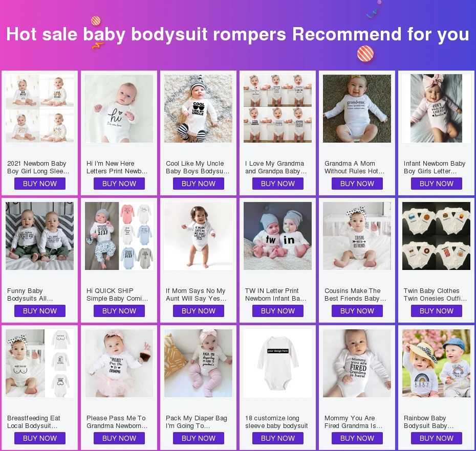The width and height of the screenshot is (476, 451).
Task: Open the Please Pass Me To Grandma title
Action: [x=117, y=422]
